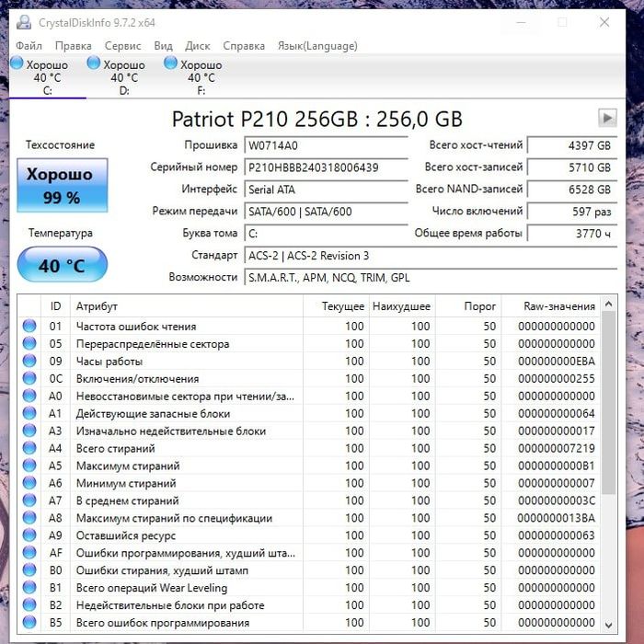
Task: Click the Буква тома field
Action: click(326, 234)
